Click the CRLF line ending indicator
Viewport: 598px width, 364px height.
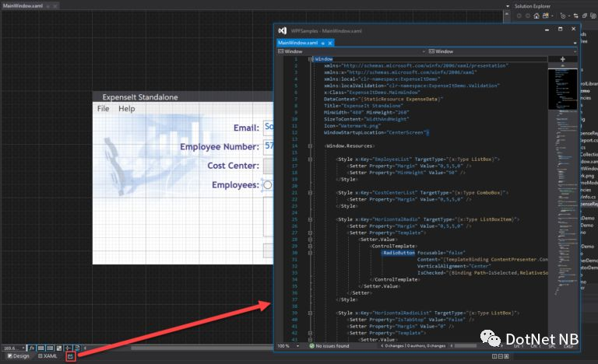568,346
